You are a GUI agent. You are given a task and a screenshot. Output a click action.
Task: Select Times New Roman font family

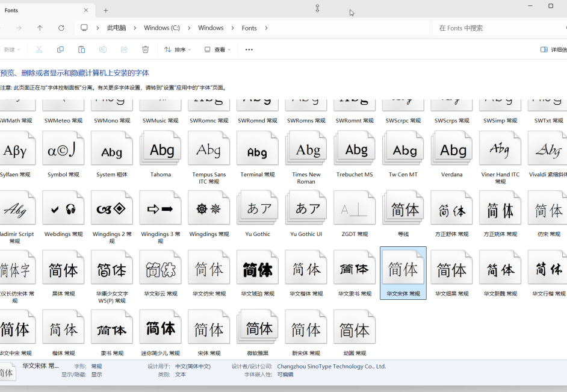306,158
